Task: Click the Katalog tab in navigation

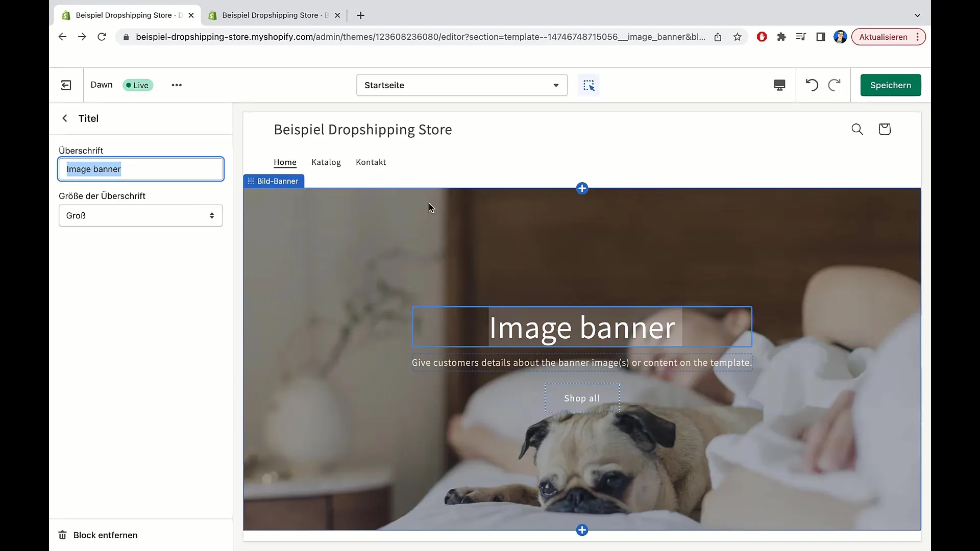Action: pos(326,162)
